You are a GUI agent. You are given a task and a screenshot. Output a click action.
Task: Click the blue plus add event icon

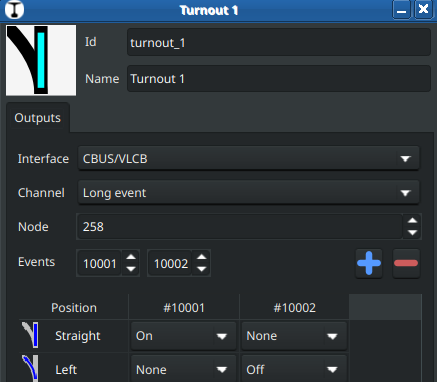(369, 263)
